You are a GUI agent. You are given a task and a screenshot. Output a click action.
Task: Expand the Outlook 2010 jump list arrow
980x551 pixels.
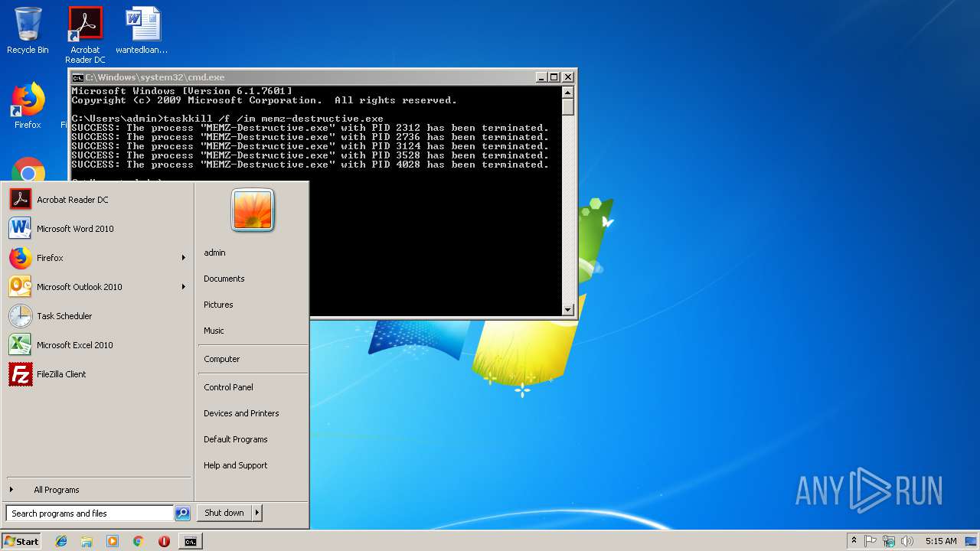[184, 287]
